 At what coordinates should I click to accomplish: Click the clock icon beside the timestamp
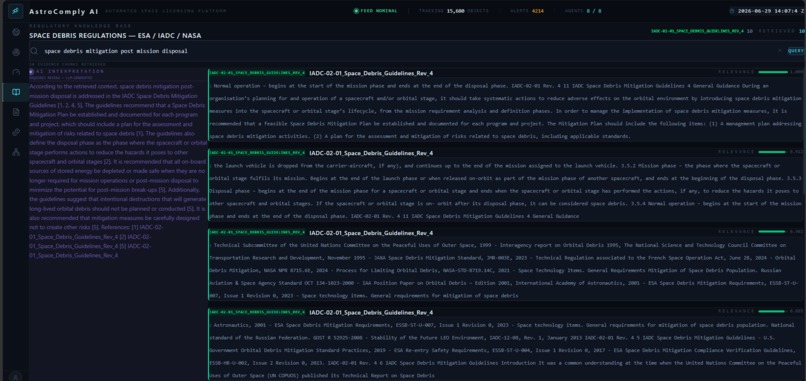(732, 11)
